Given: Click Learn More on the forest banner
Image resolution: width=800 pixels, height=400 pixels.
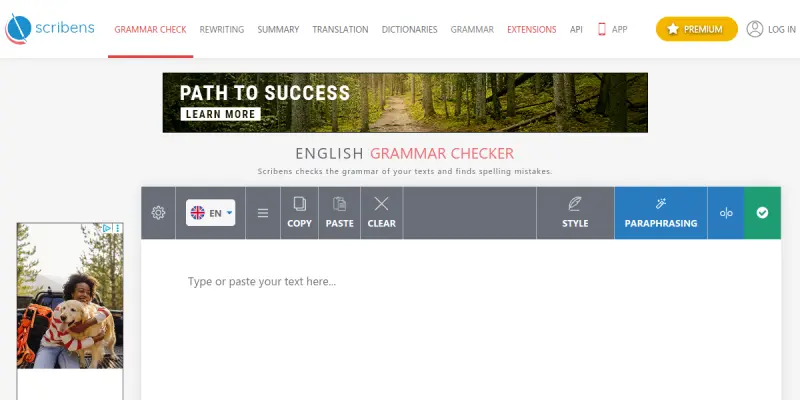Looking at the screenshot, I should 220,114.
